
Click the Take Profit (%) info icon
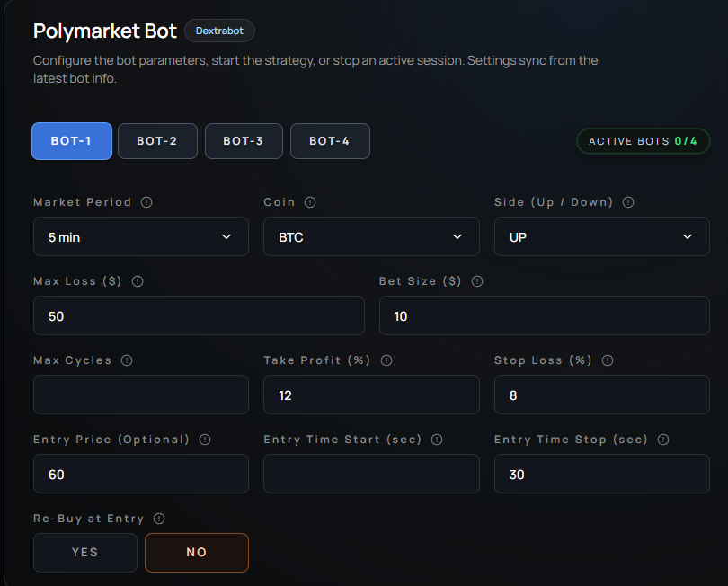pos(386,360)
